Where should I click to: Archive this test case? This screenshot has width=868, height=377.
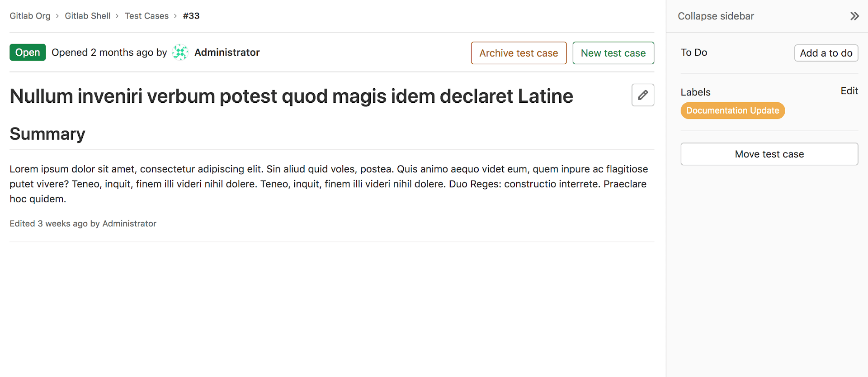(x=519, y=53)
